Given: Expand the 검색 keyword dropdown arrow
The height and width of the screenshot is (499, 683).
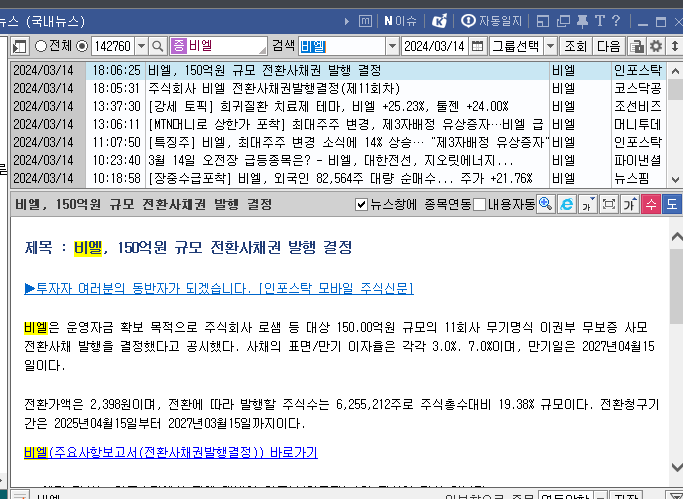Looking at the screenshot, I should pos(392,46).
